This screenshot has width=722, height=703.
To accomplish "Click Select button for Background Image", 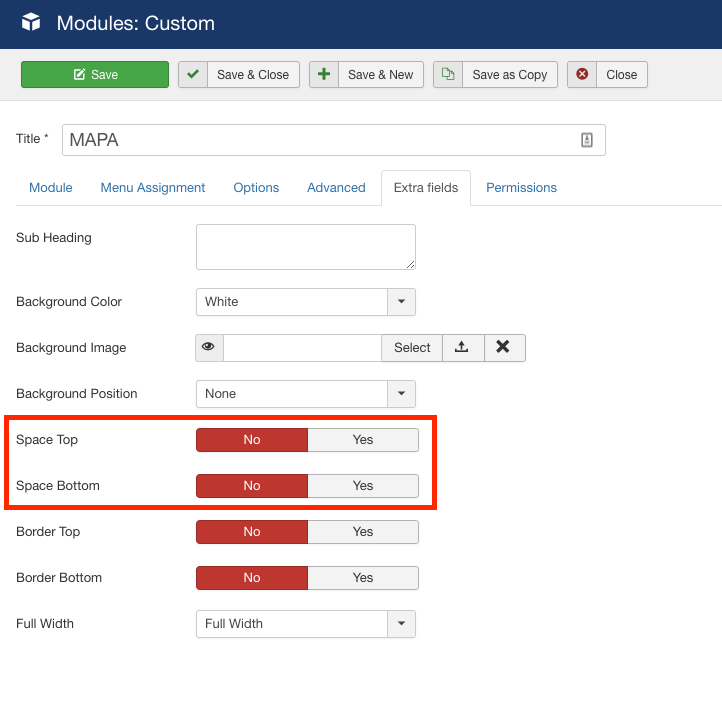I will coord(412,347).
